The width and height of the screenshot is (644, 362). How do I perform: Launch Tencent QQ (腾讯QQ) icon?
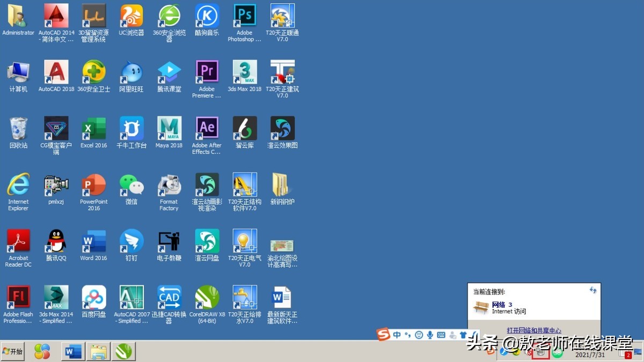[56, 241]
